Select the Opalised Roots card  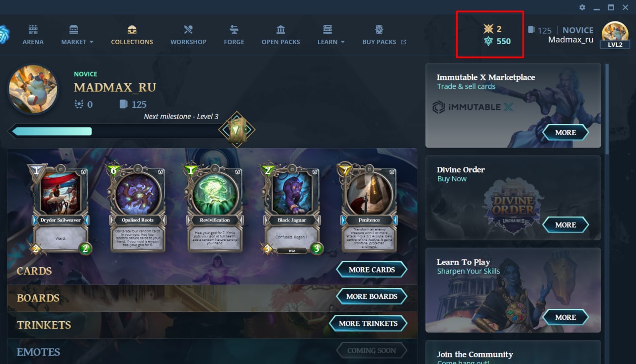click(138, 209)
